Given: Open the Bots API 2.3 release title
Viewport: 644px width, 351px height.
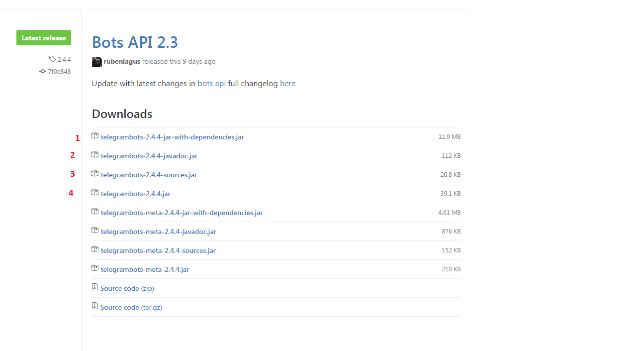Looking at the screenshot, I should point(135,42).
